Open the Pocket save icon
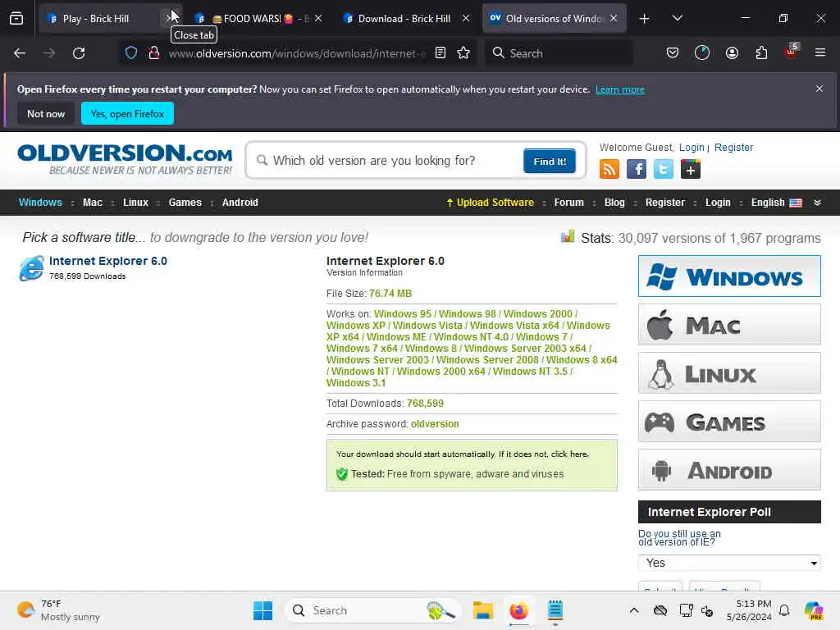 (x=673, y=53)
